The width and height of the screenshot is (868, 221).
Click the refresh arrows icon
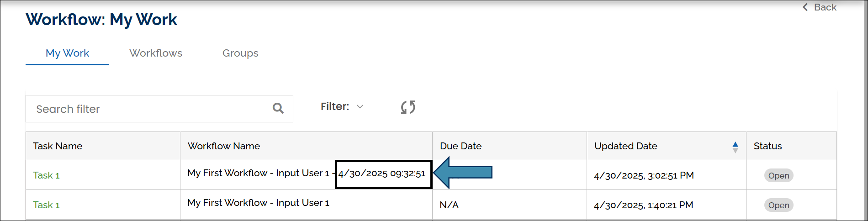coord(408,107)
